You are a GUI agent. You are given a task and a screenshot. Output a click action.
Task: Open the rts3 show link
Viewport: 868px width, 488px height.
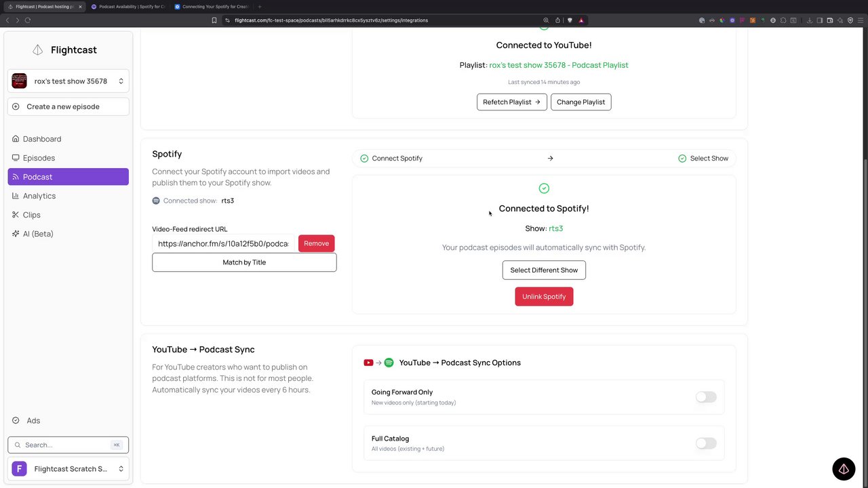[556, 228]
